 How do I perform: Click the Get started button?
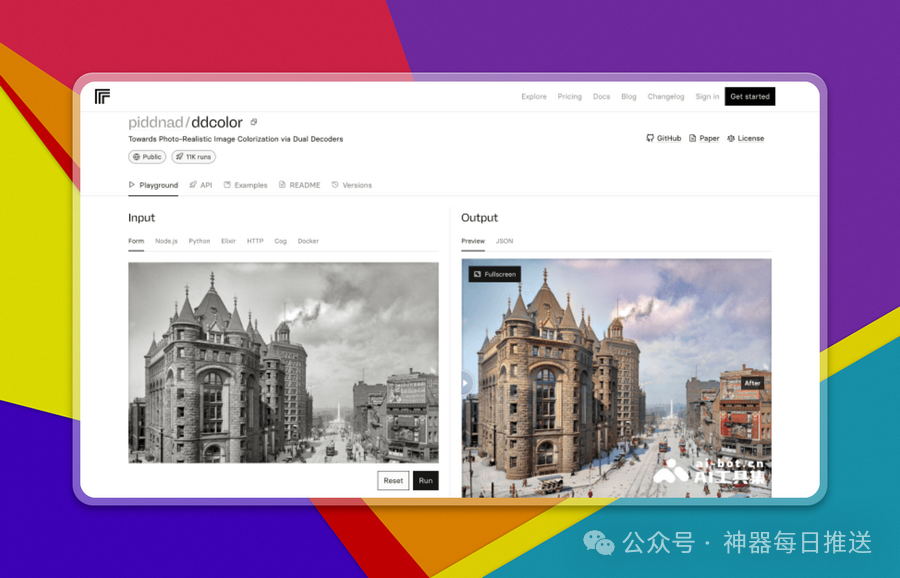[x=749, y=96]
